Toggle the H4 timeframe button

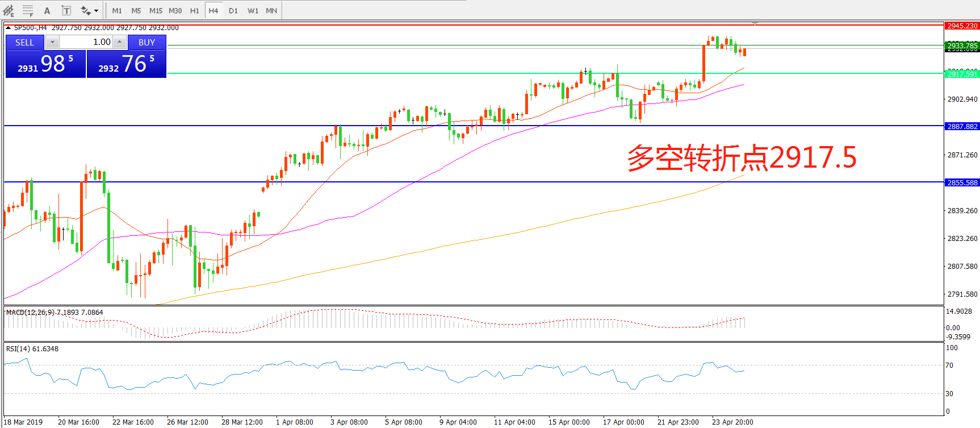213,10
